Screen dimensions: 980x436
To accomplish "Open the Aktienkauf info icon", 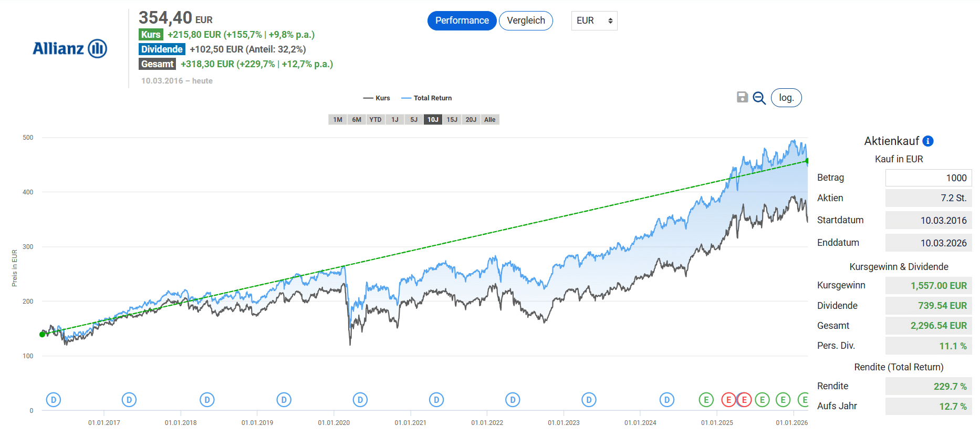I will click(928, 141).
